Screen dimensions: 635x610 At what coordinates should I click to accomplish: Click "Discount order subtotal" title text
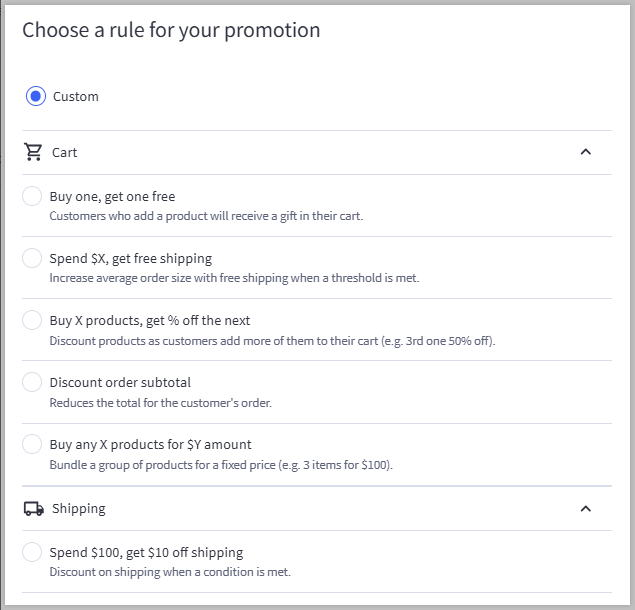(120, 382)
